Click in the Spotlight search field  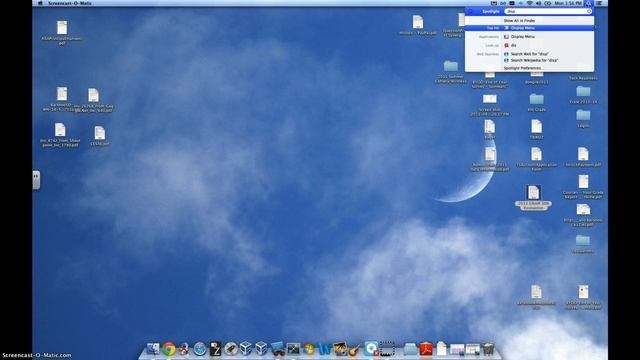coord(548,11)
